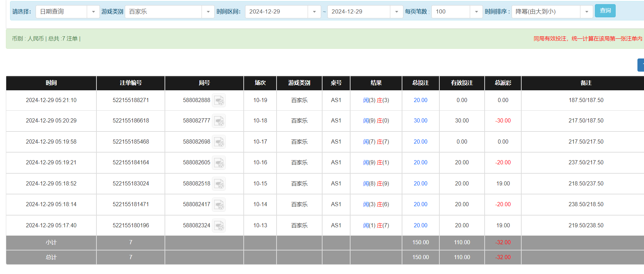Click total bet 30.00 link for 10-18
This screenshot has width=644, height=274.
tap(420, 121)
